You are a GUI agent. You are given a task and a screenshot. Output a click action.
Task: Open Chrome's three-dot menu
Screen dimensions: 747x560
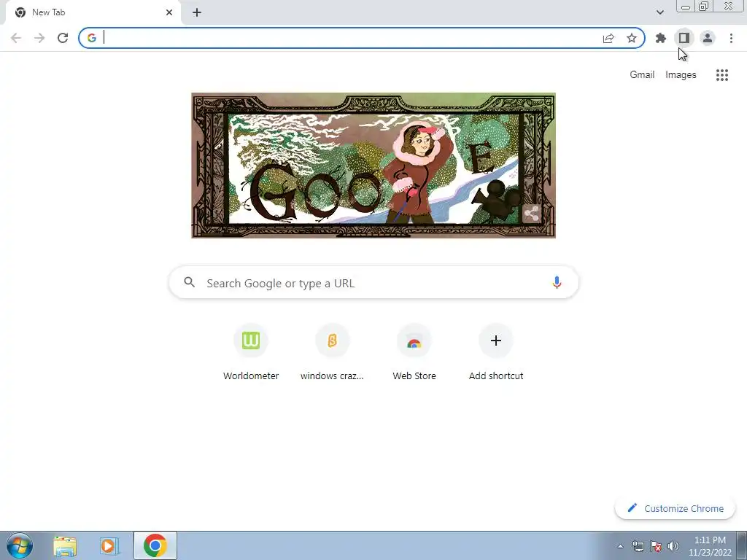click(x=731, y=38)
